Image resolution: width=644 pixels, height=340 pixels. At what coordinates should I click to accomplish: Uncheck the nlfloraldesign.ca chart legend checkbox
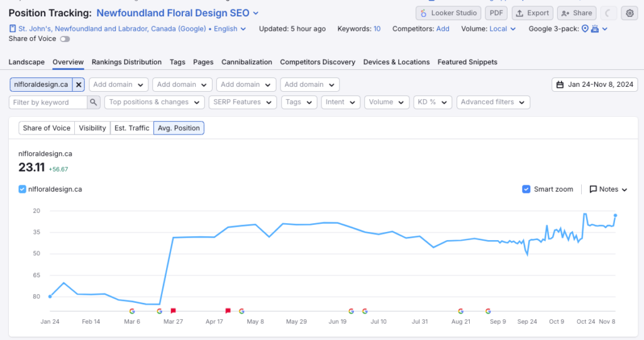[x=22, y=189]
